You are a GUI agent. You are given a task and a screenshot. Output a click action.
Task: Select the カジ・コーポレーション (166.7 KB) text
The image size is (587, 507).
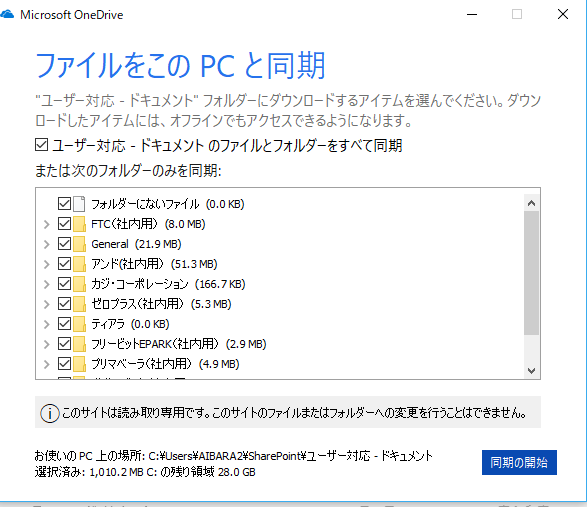(168, 284)
